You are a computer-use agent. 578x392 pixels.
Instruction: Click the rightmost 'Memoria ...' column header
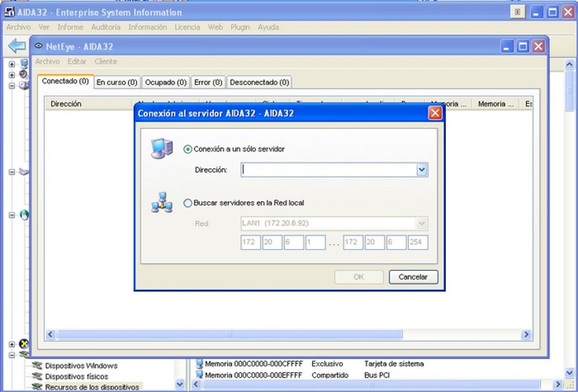(x=495, y=104)
